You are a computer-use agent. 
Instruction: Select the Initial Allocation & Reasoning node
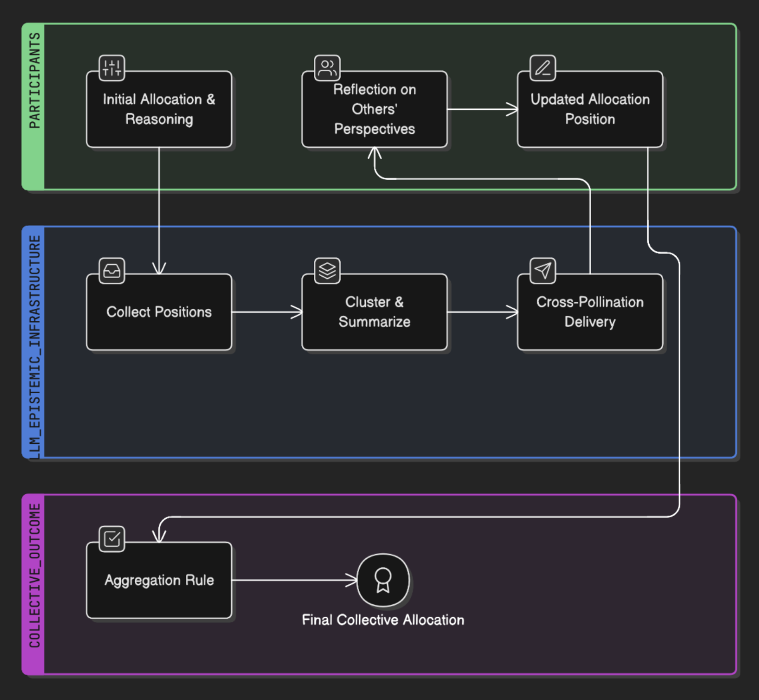159,109
